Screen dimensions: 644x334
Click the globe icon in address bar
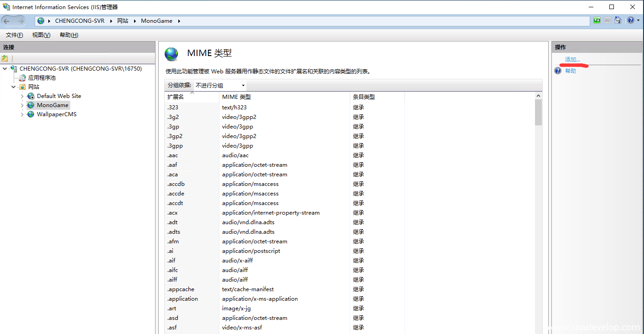(x=41, y=21)
